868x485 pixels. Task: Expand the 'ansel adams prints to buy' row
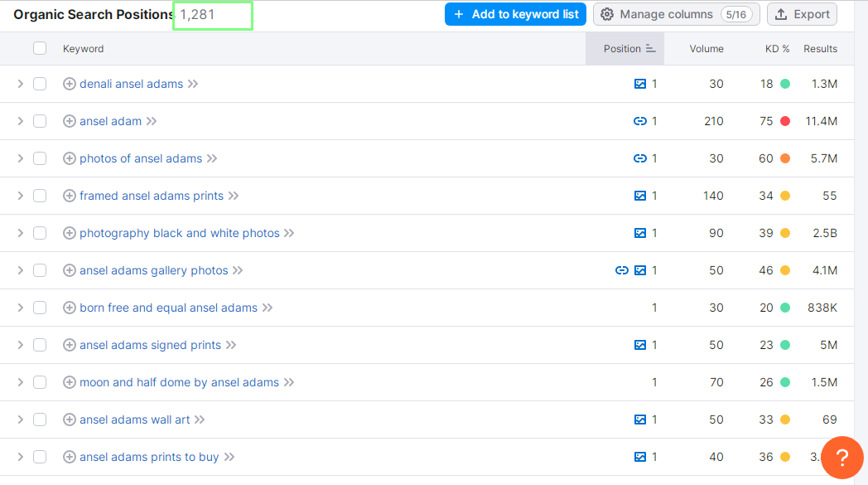click(x=21, y=457)
